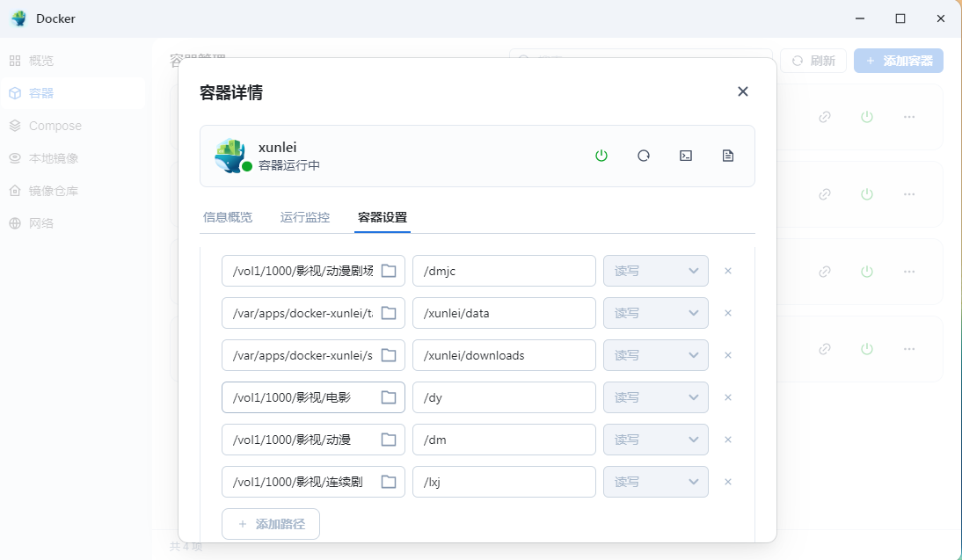
Task: Browse folder for the /xunlei/downloads row
Action: point(389,355)
